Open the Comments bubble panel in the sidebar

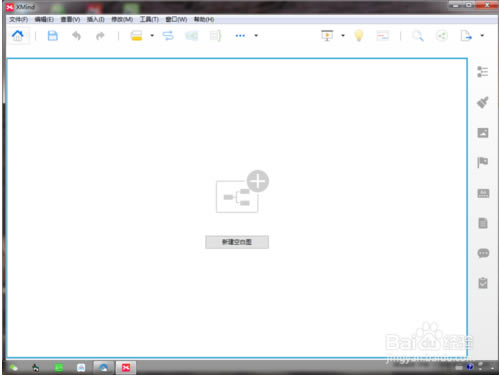pyautogui.click(x=483, y=253)
